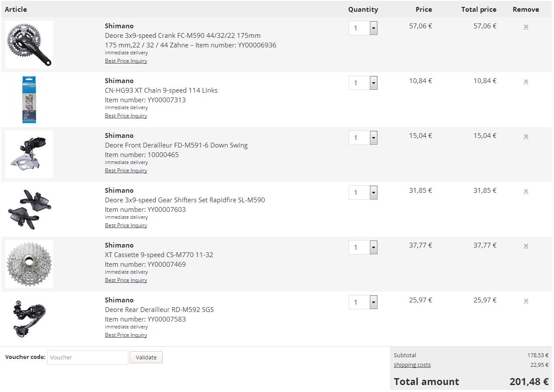Viewport: 554px width, 392px height.
Task: Open quantity dropdown for the XT Chain
Action: (363, 83)
